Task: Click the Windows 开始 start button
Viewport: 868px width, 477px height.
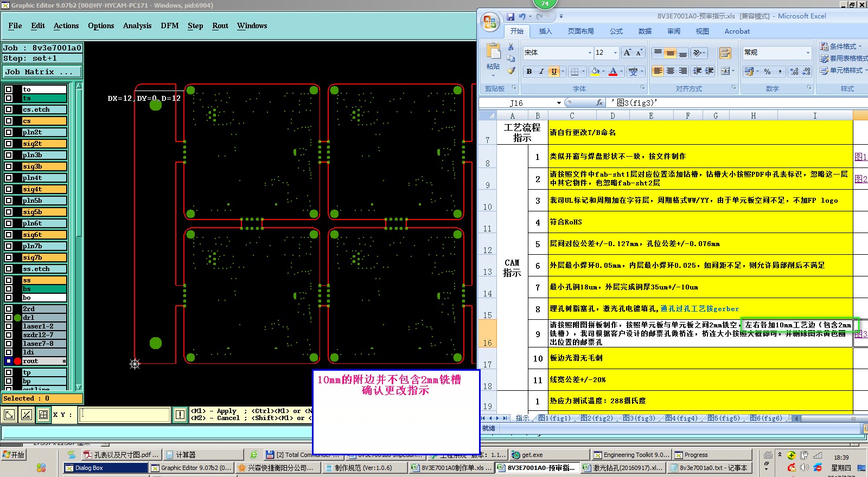Action: [14, 455]
